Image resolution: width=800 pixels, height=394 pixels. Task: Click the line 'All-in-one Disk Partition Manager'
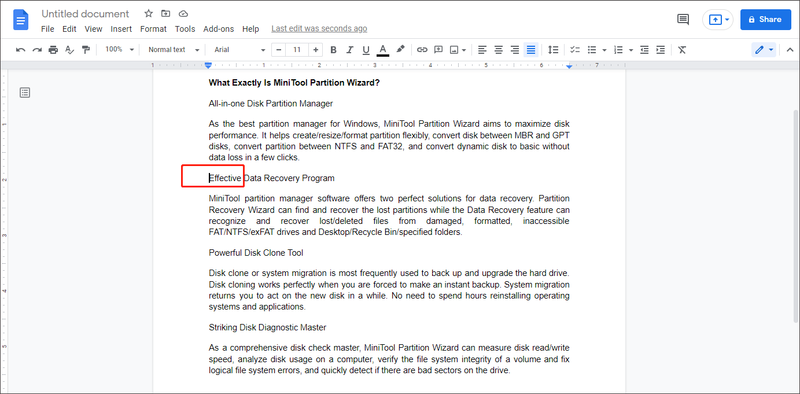270,104
